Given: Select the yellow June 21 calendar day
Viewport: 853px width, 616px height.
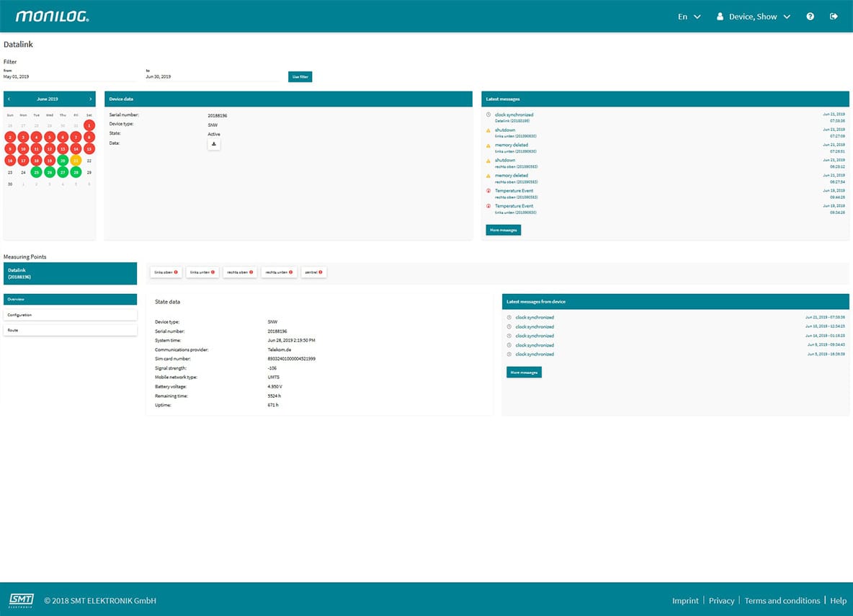Looking at the screenshot, I should pyautogui.click(x=76, y=161).
